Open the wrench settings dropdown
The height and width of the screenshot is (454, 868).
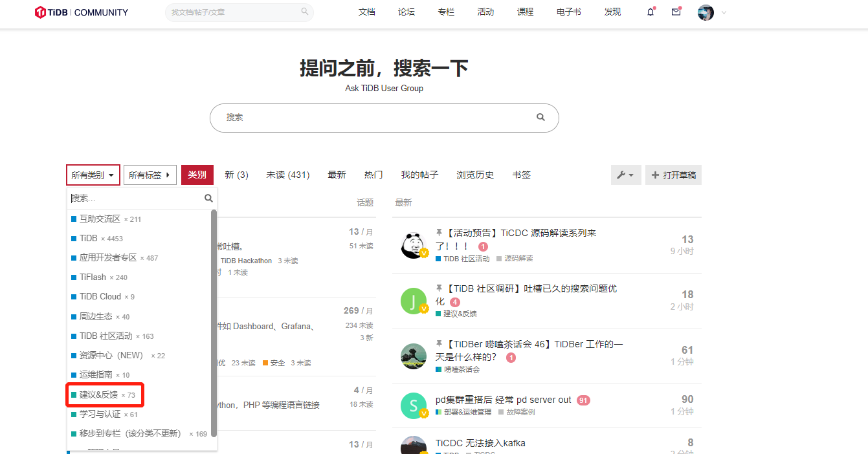click(626, 175)
